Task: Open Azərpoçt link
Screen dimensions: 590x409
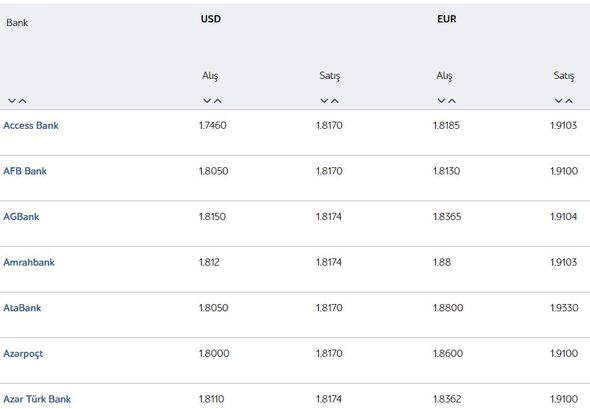Action: coord(23,354)
